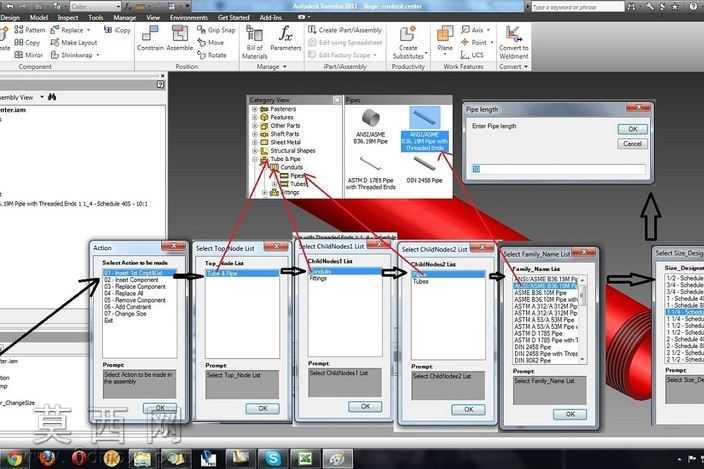The image size is (704, 469).
Task: Click OK in Pipe length dialog
Action: 633,129
